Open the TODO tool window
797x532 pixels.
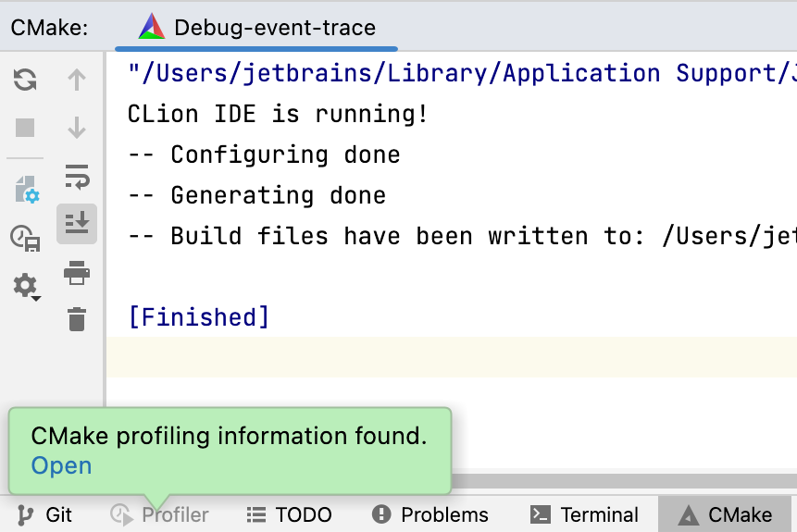pyautogui.click(x=289, y=514)
